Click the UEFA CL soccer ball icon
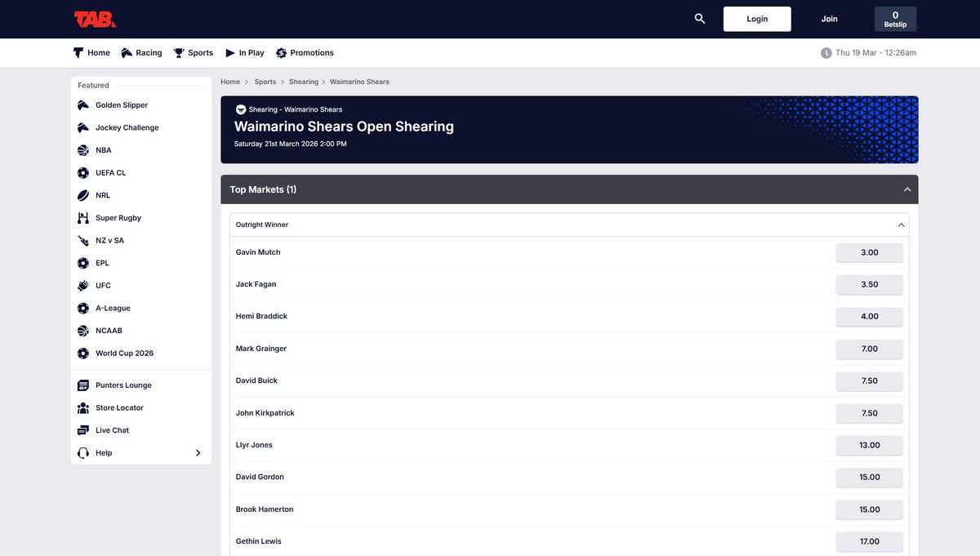Image resolution: width=980 pixels, height=556 pixels. [83, 173]
